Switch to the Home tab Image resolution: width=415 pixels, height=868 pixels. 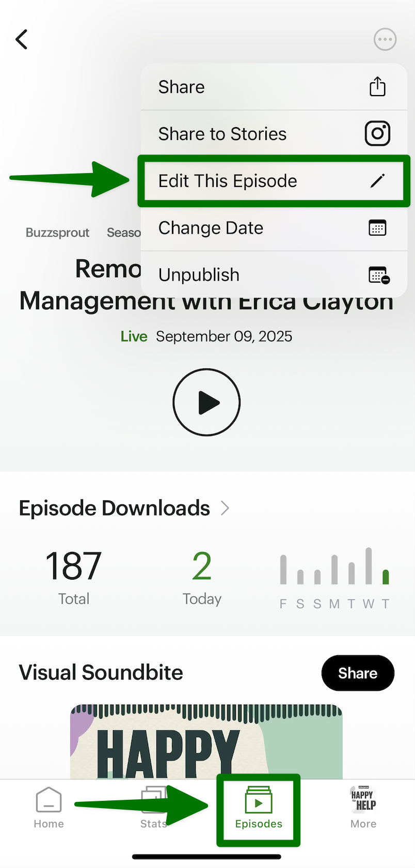coord(49,808)
